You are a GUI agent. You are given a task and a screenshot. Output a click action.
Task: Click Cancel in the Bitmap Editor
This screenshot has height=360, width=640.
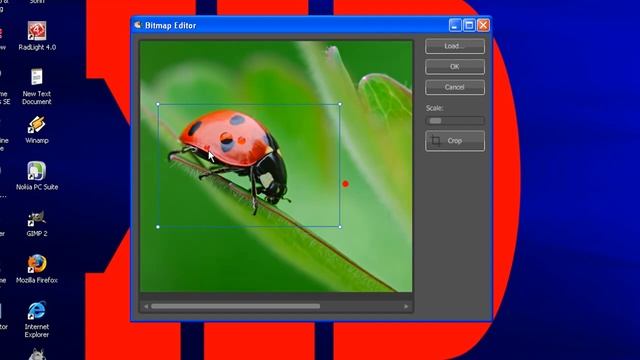(455, 87)
